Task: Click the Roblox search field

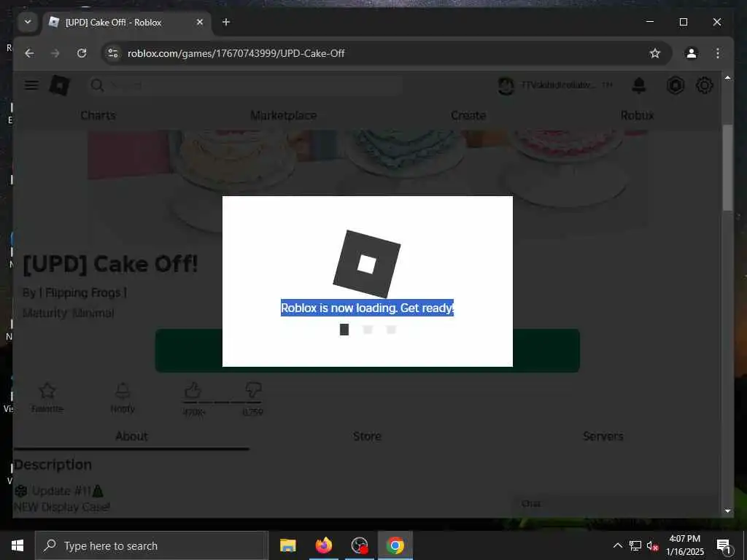Action: point(245,86)
